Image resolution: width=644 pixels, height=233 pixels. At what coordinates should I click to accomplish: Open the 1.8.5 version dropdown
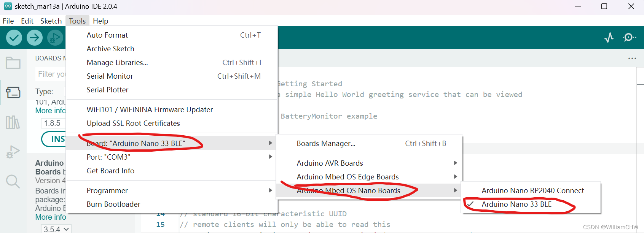point(53,123)
